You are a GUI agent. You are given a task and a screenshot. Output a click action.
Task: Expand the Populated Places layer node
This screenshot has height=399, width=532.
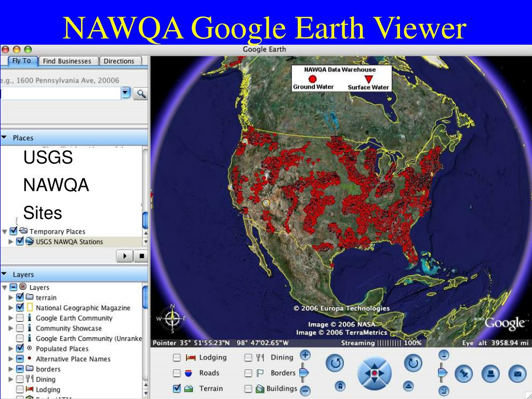tap(11, 349)
